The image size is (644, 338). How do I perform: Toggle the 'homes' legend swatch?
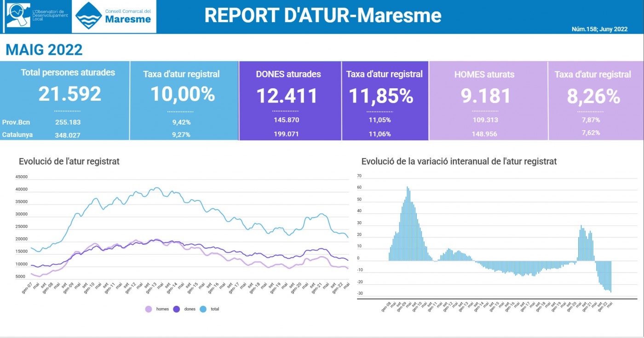pyautogui.click(x=149, y=309)
